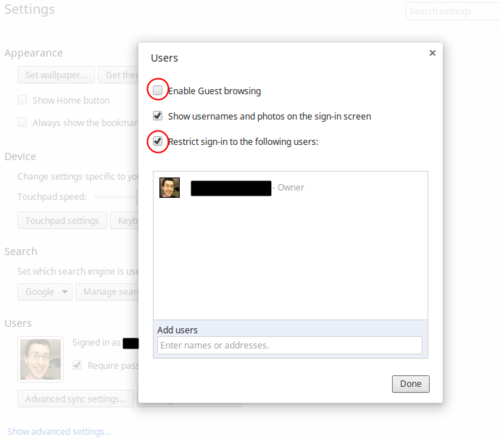Click the Add users heading text
This screenshot has height=442, width=500.
click(177, 330)
